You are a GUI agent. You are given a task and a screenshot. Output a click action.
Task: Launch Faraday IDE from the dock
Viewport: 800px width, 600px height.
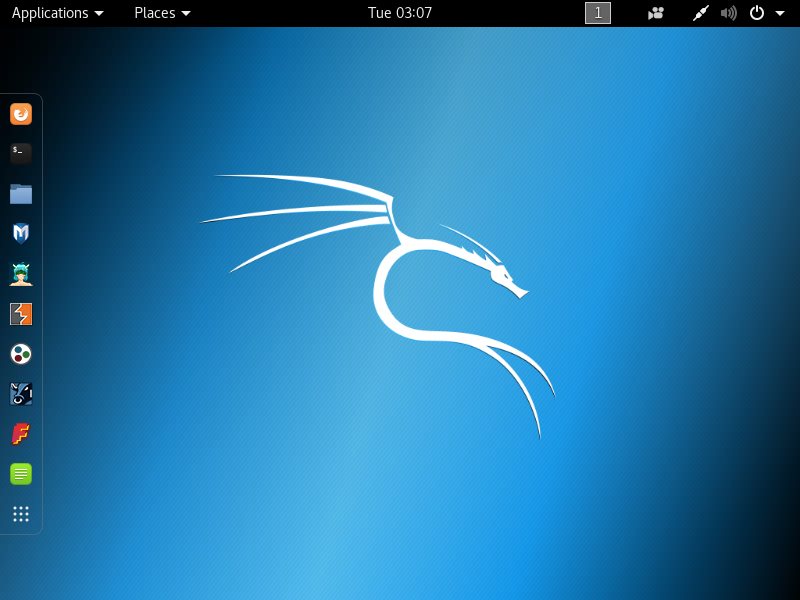[x=21, y=434]
